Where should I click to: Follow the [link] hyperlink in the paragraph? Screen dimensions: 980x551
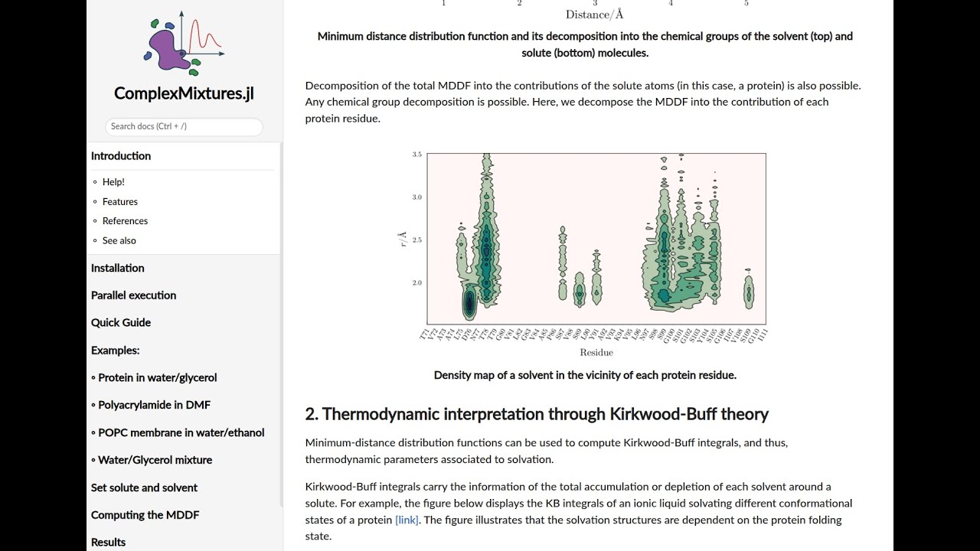(x=407, y=520)
